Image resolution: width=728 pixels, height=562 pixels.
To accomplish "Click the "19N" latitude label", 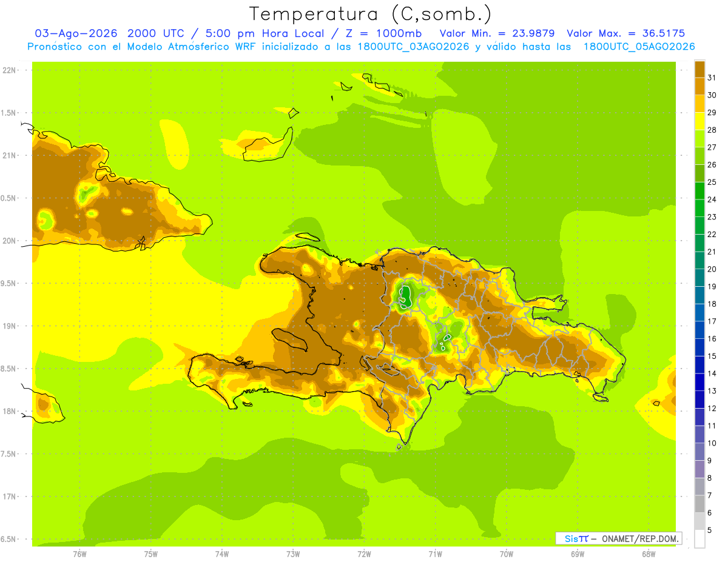I will coord(10,326).
